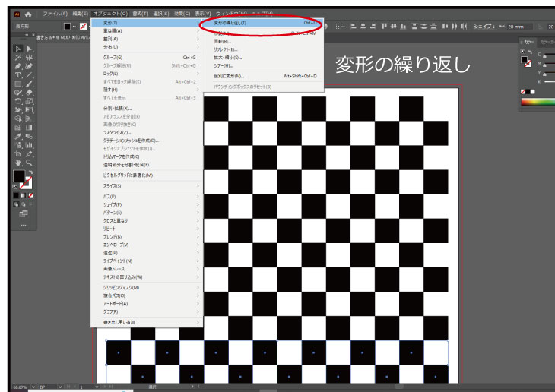
Task: Click the shape width field showing 20 mm
Action: tap(515, 26)
